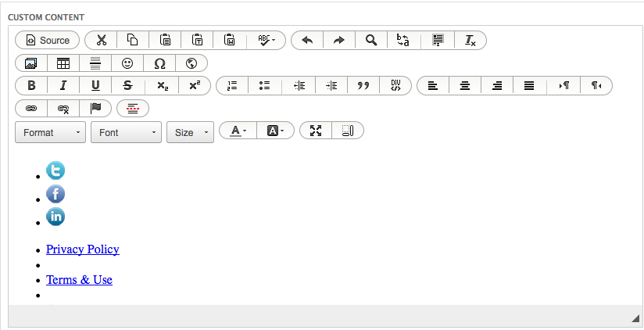The image size is (644, 330).
Task: Toggle Underline formatting
Action: click(95, 86)
